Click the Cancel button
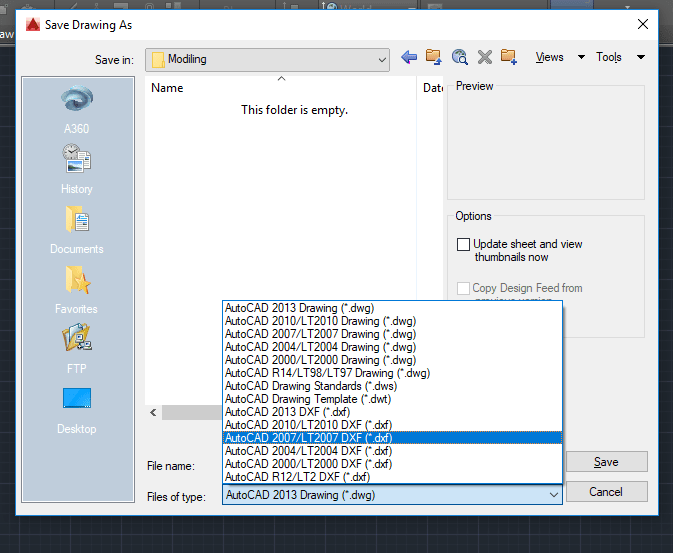Viewport: 673px width, 553px height. click(606, 492)
